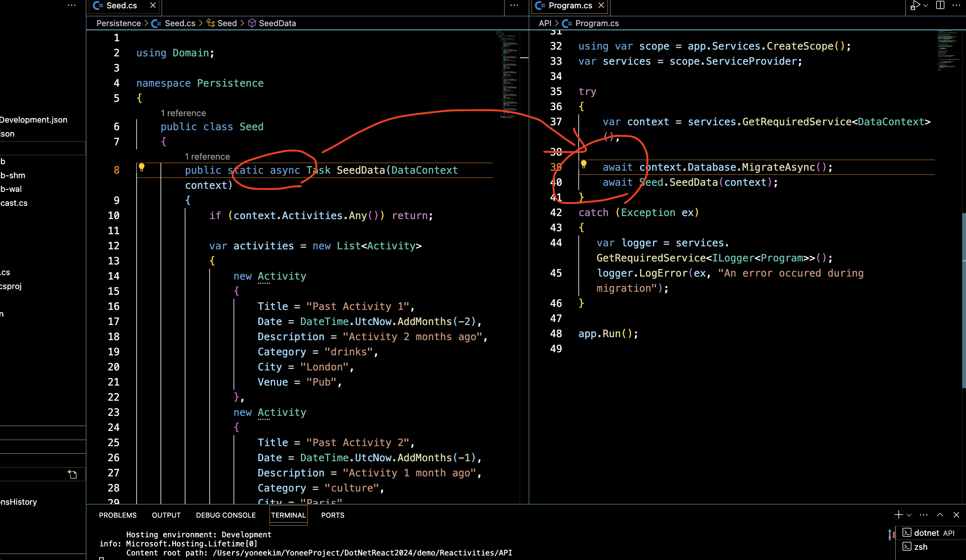Open the OUTPUT panel tab

[x=166, y=515]
